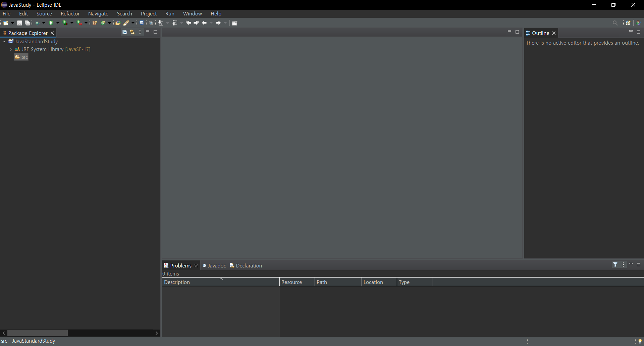Maximize the Package Explorer view
Screen dimensions: 644x346
pyautogui.click(x=155, y=32)
